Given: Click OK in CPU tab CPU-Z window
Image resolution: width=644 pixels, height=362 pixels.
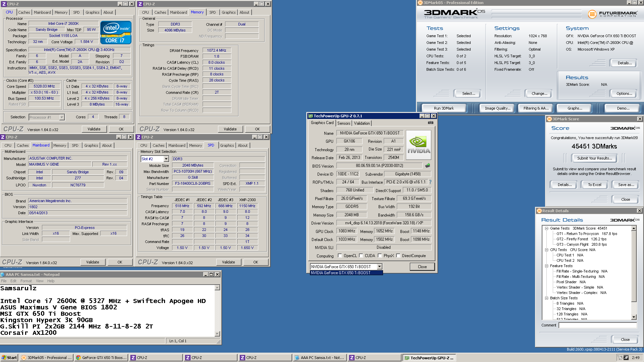Looking at the screenshot, I should 121,129.
